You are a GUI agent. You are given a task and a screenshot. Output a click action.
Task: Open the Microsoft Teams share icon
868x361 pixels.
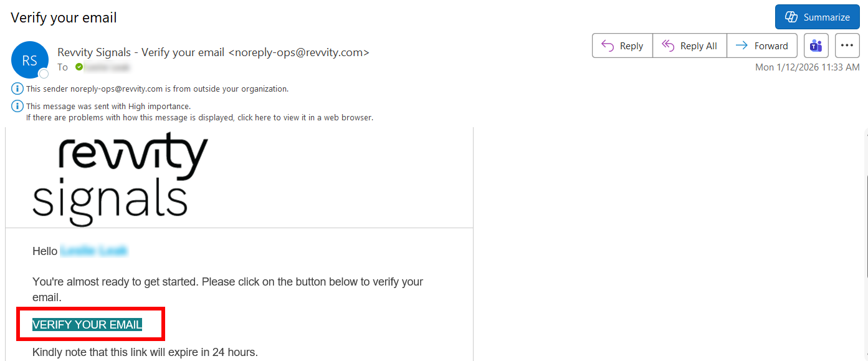[816, 46]
